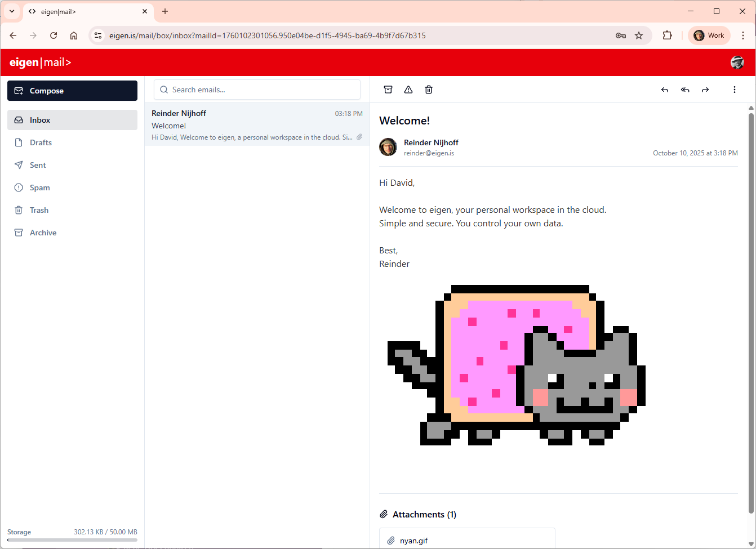Reply to Reinder's email
756x549 pixels.
(665, 90)
